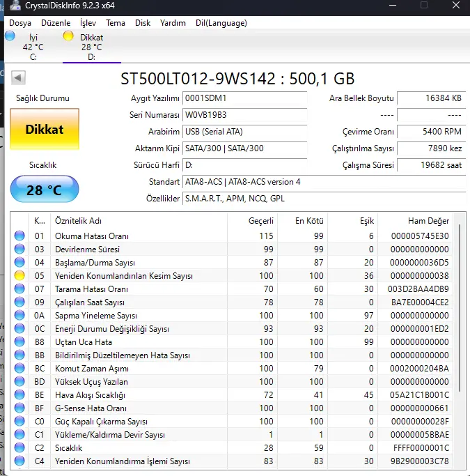Select raw value 000005745E30 in row 01

coord(420,236)
